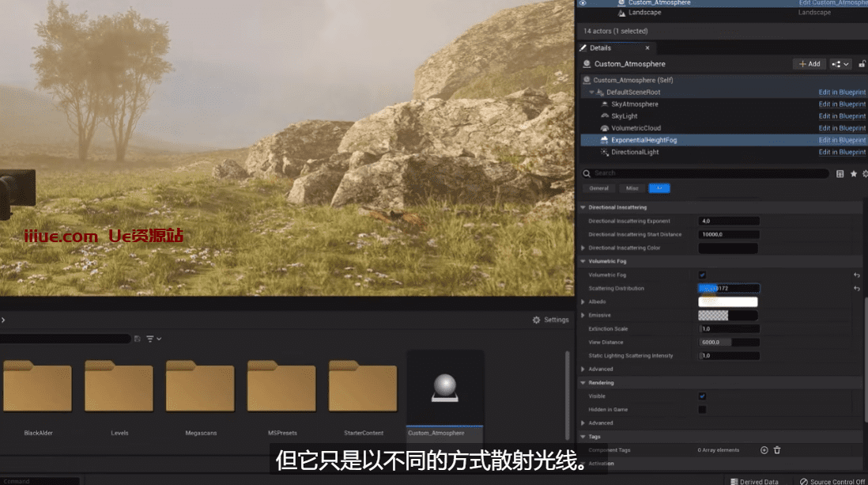
Task: Disable the Volumetric Fog checkbox
Action: tap(702, 275)
